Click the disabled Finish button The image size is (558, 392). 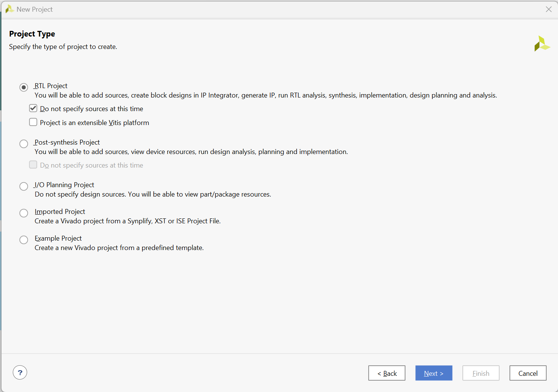[480, 373]
